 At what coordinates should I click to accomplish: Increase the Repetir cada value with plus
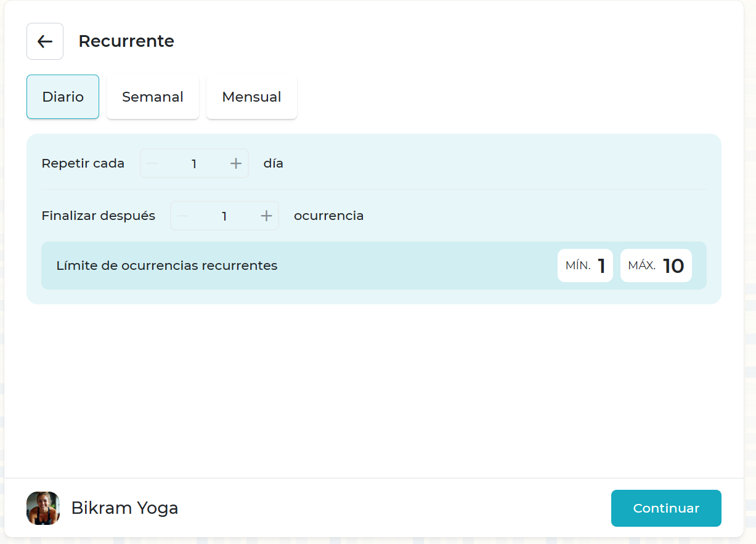235,163
